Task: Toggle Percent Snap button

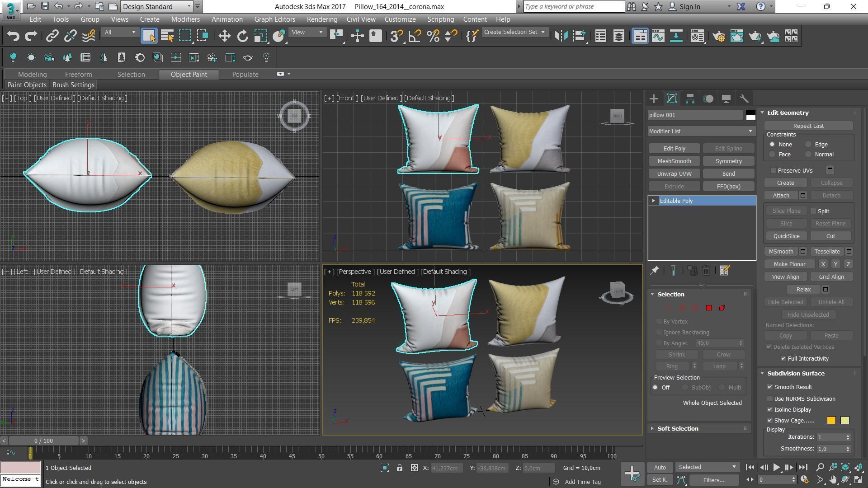Action: tap(433, 36)
